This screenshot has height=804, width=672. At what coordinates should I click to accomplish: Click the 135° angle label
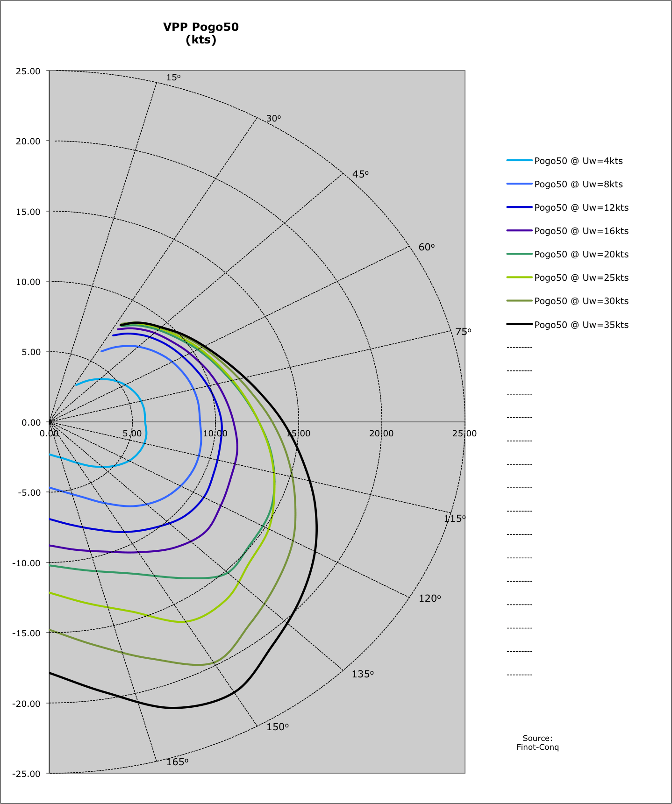click(x=363, y=674)
